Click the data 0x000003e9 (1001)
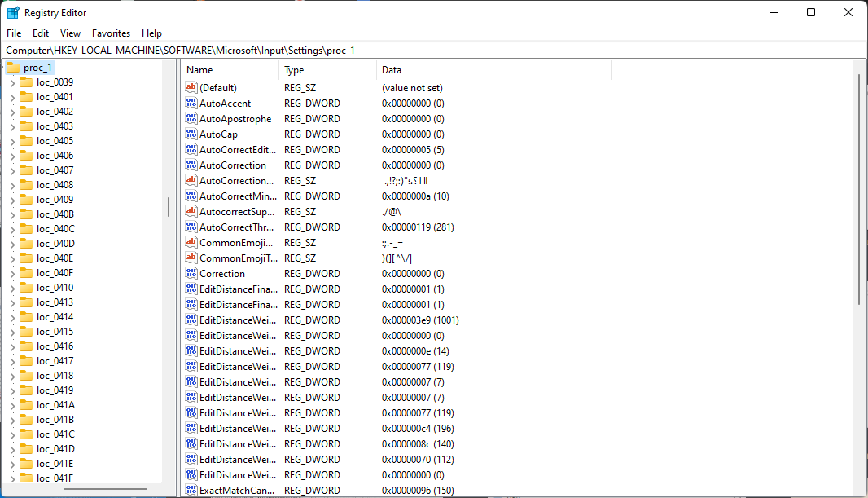 pyautogui.click(x=420, y=320)
